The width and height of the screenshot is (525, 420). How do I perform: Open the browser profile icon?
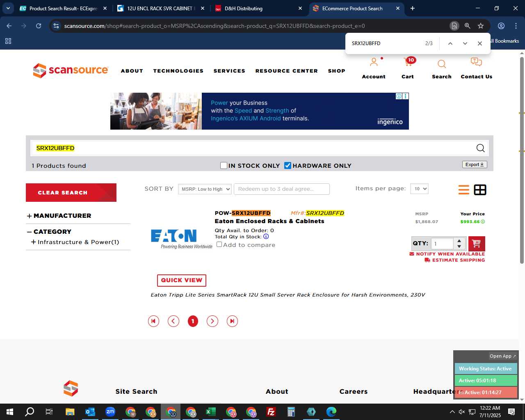coord(501,26)
